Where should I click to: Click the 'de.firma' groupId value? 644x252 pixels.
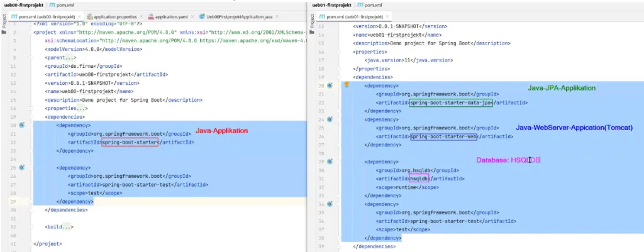coord(84,66)
